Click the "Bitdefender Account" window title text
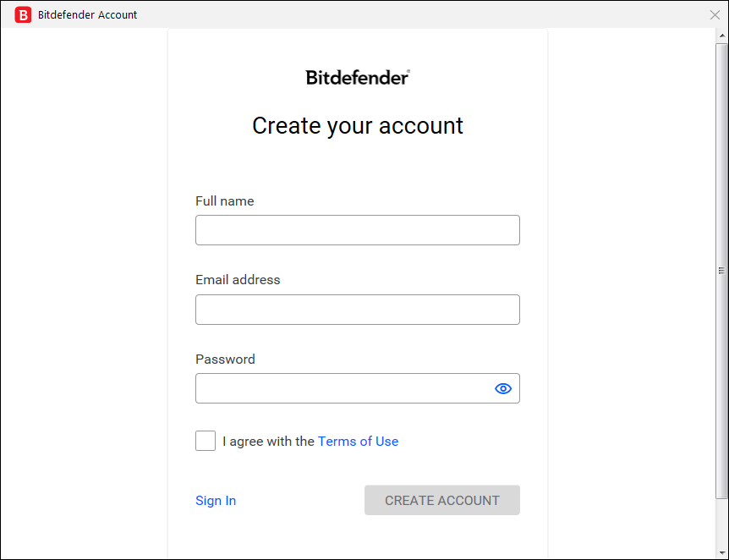Screen dimensions: 729x560 pyautogui.click(x=88, y=14)
